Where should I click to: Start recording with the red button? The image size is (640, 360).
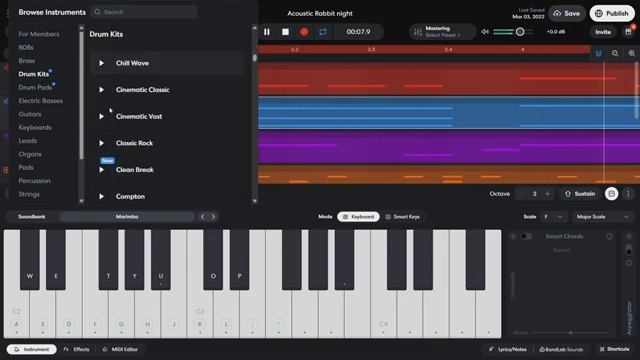point(304,32)
